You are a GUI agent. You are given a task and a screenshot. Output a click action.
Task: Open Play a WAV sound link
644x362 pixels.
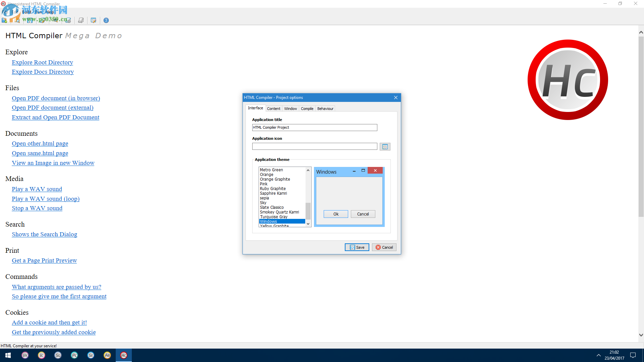point(37,189)
